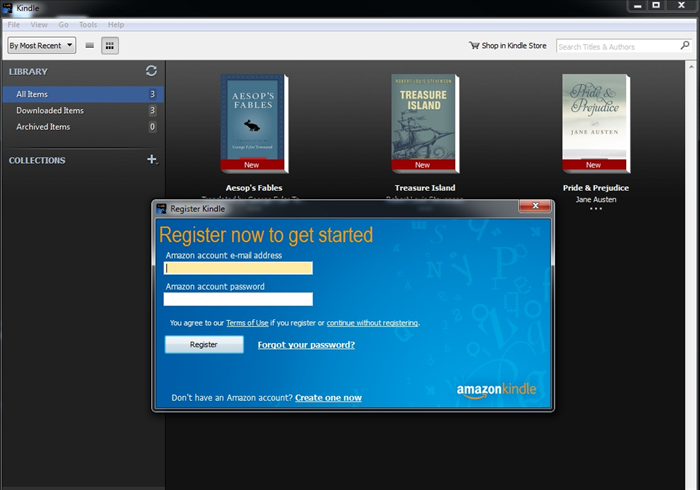
Task: Click the Register Kindle dialog icon
Action: [x=161, y=208]
